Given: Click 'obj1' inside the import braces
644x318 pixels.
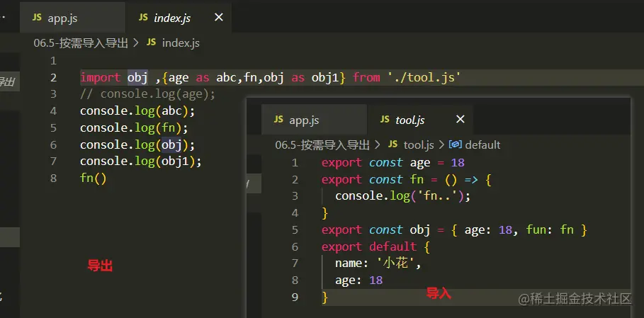Looking at the screenshot, I should [325, 77].
